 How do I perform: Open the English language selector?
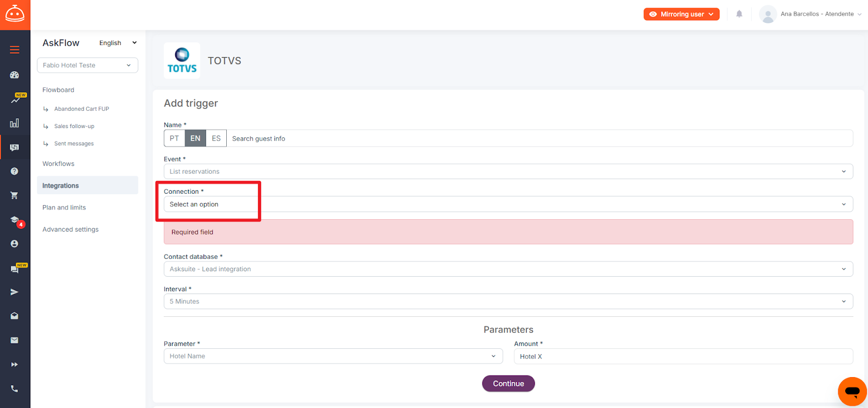point(118,43)
